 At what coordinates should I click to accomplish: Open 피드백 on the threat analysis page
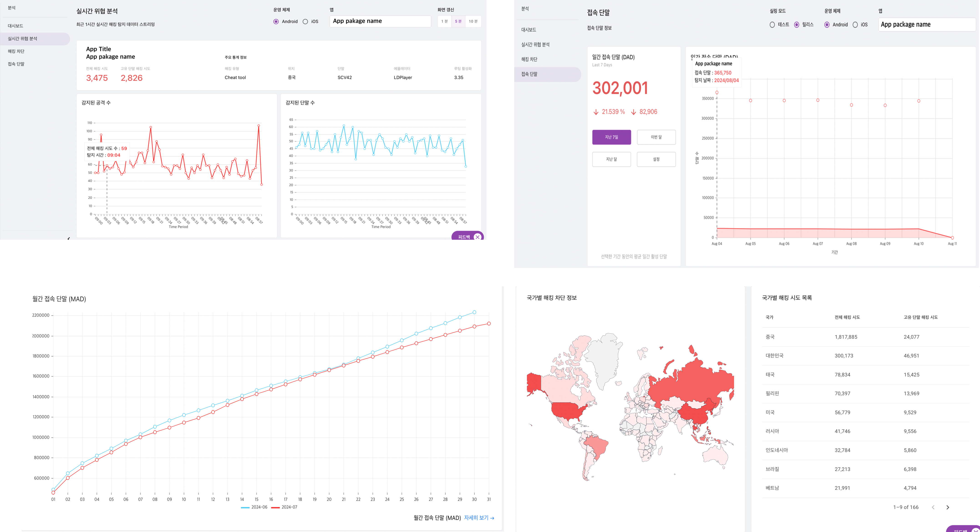464,237
